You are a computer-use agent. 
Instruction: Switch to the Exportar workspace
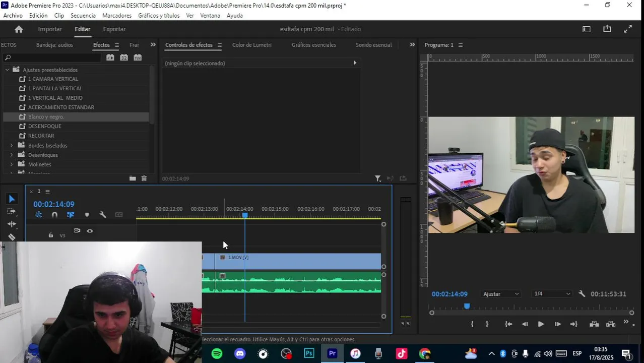coord(114,29)
